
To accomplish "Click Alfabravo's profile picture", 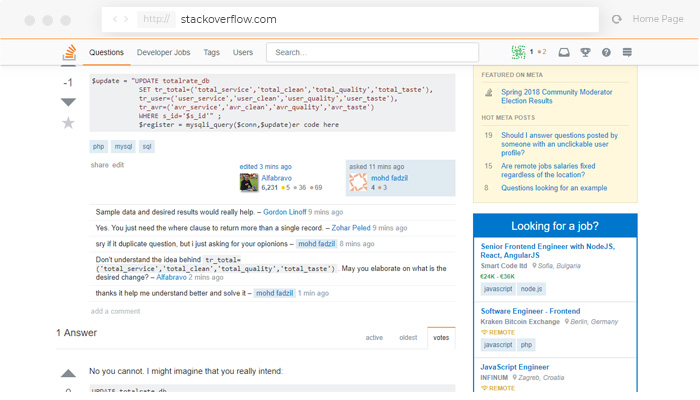I will click(249, 183).
